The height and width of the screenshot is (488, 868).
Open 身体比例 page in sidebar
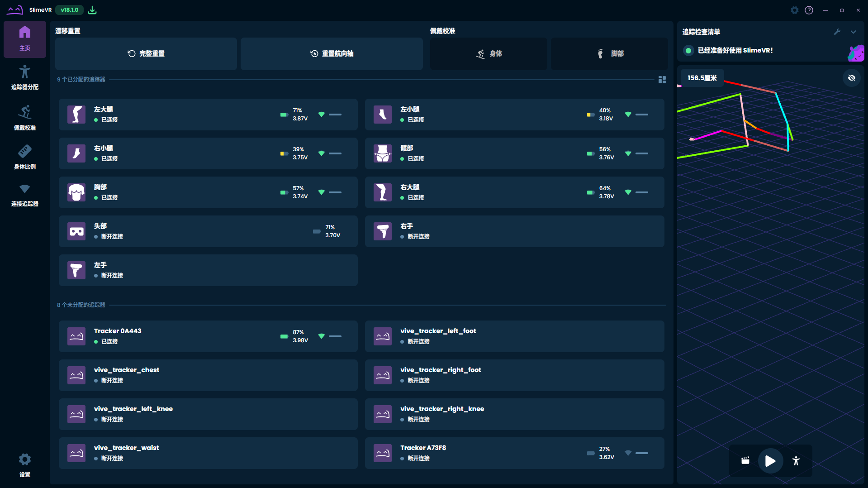pyautogui.click(x=25, y=157)
